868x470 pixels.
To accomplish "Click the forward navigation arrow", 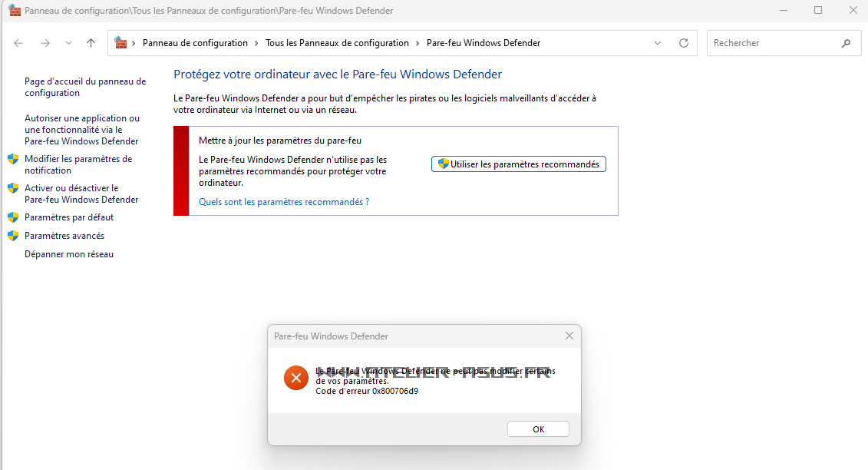I will [45, 44].
